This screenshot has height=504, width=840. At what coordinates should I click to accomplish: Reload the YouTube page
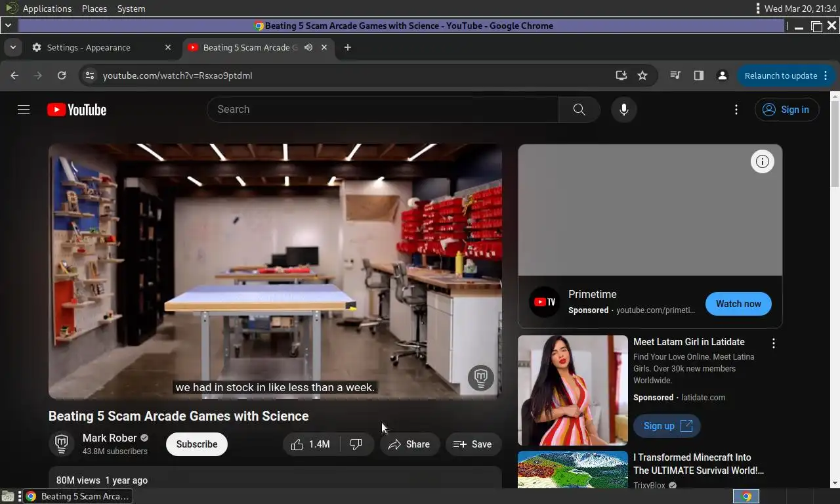click(x=62, y=75)
